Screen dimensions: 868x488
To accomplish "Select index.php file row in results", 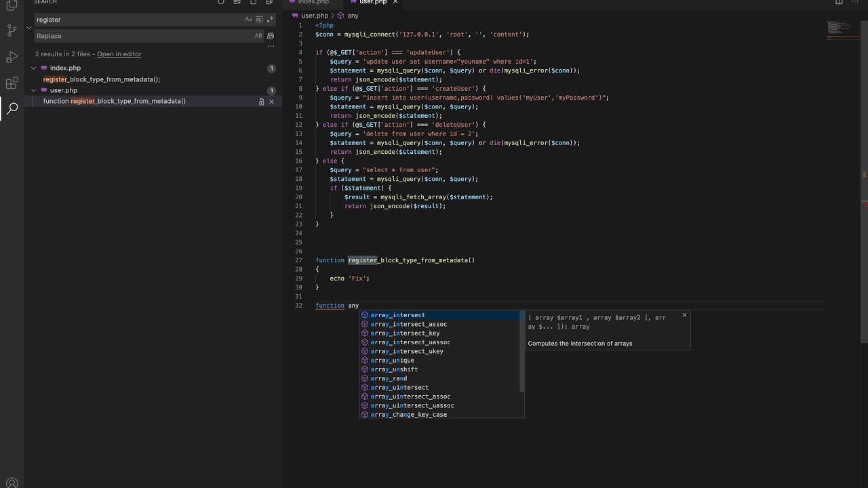I will coord(153,68).
